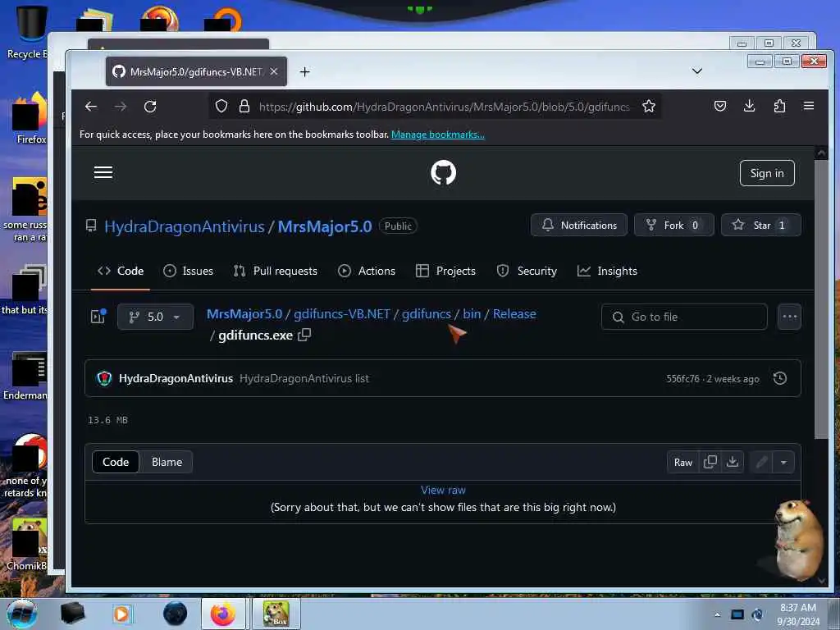This screenshot has width=840, height=630.
Task: Click the media player taskbar icon
Action: (x=121, y=614)
